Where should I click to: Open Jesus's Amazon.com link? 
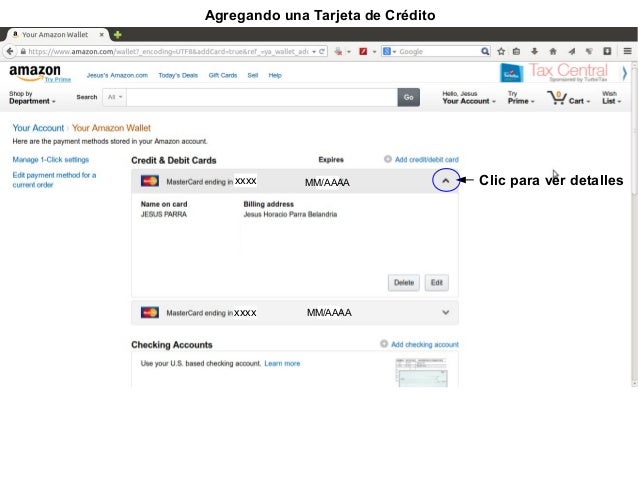click(x=117, y=75)
